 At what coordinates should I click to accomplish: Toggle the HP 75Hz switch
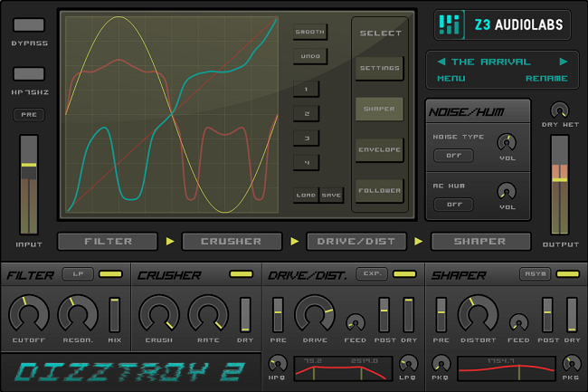pyautogui.click(x=29, y=74)
